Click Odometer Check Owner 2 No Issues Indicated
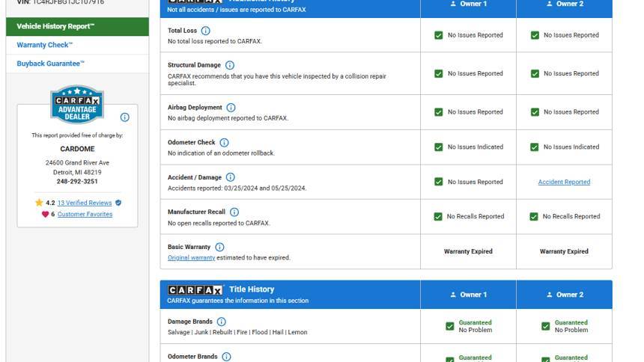Screen dimensions: 644x362 (571, 147)
